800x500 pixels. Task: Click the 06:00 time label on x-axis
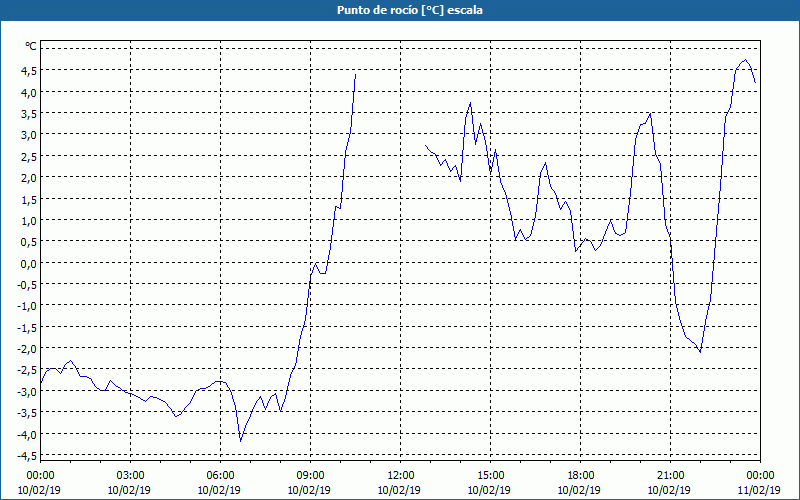coord(220,476)
